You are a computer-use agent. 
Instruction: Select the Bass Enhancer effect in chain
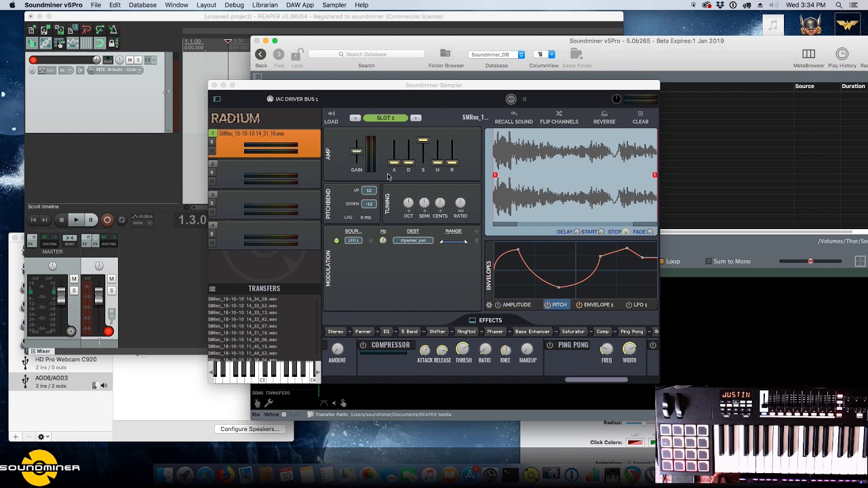pyautogui.click(x=532, y=331)
